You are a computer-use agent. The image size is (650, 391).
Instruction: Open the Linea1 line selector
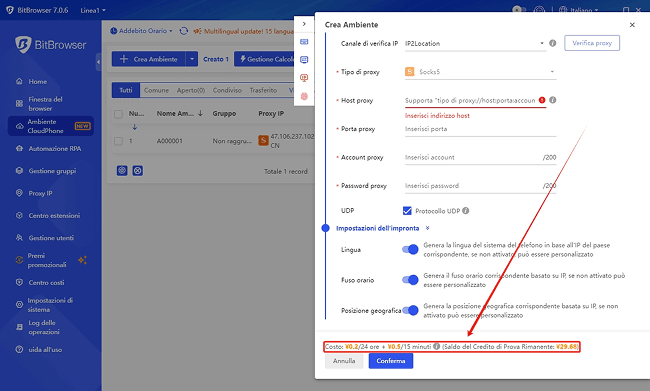coord(93,10)
